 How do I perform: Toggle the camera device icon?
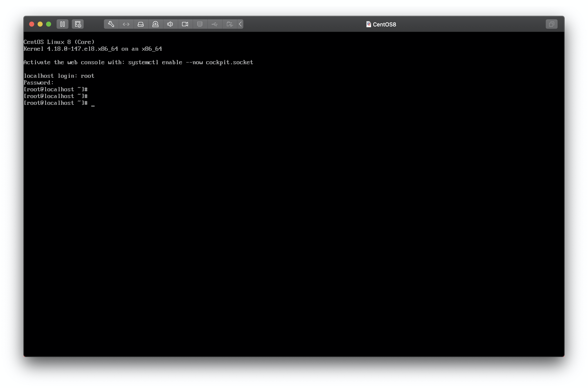point(185,24)
